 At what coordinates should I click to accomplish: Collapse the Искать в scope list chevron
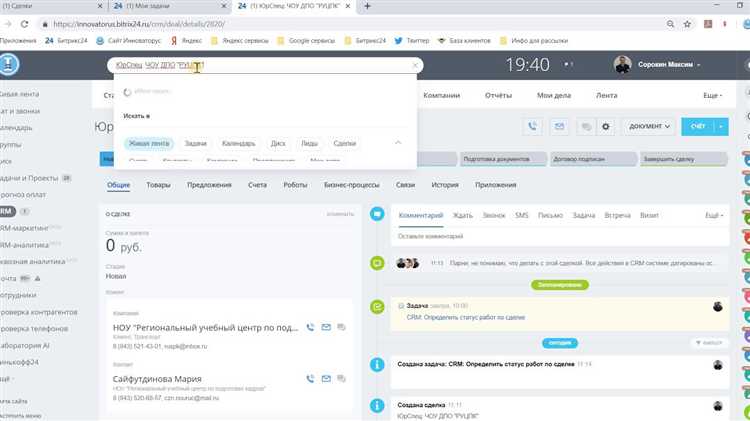[398, 143]
